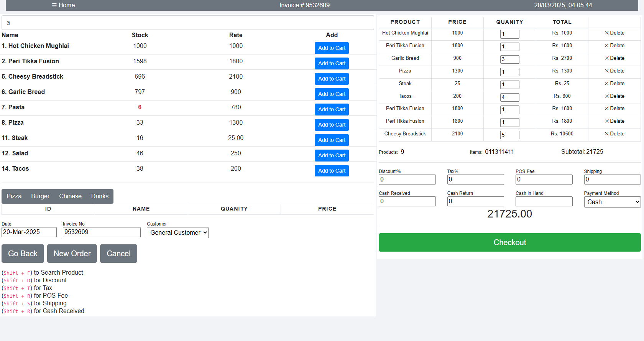Add Tacos to cart
The image size is (644, 341).
(x=332, y=171)
